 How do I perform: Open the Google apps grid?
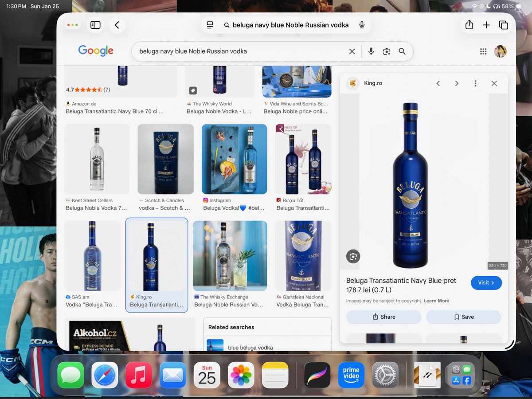click(483, 51)
